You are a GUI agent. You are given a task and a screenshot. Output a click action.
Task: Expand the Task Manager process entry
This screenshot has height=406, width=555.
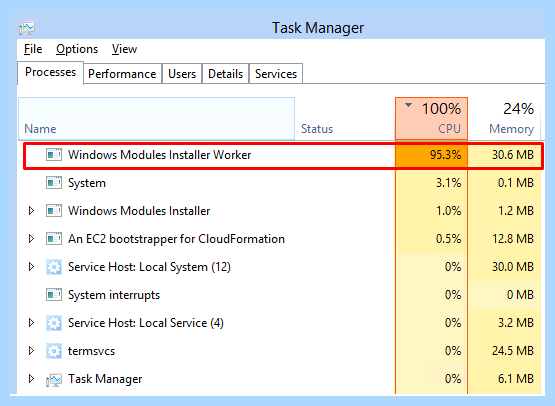click(31, 378)
